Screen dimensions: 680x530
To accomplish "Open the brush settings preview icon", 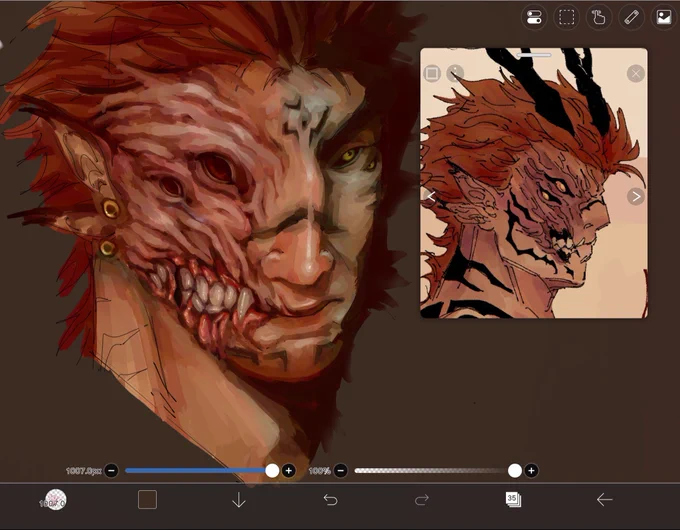I will point(56,500).
